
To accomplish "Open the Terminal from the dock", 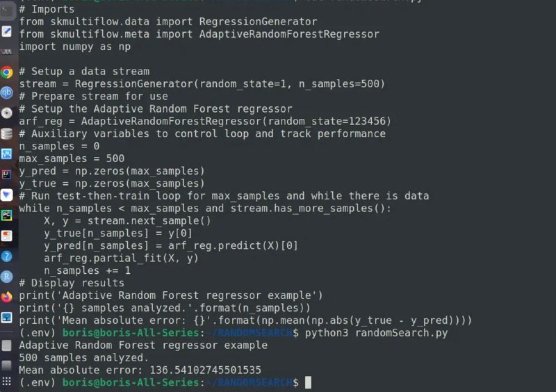I will point(7,10).
